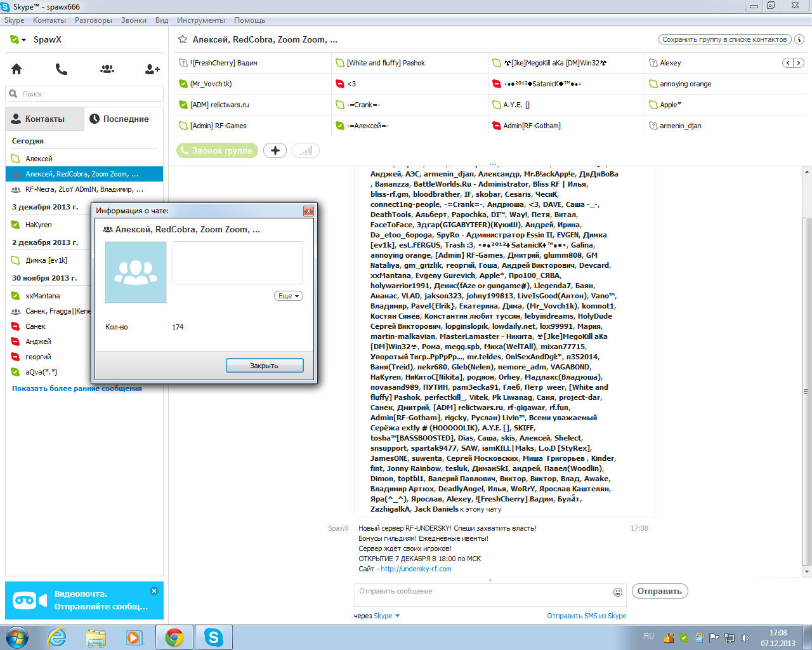
Task: Click the add contact icon
Action: (152, 69)
